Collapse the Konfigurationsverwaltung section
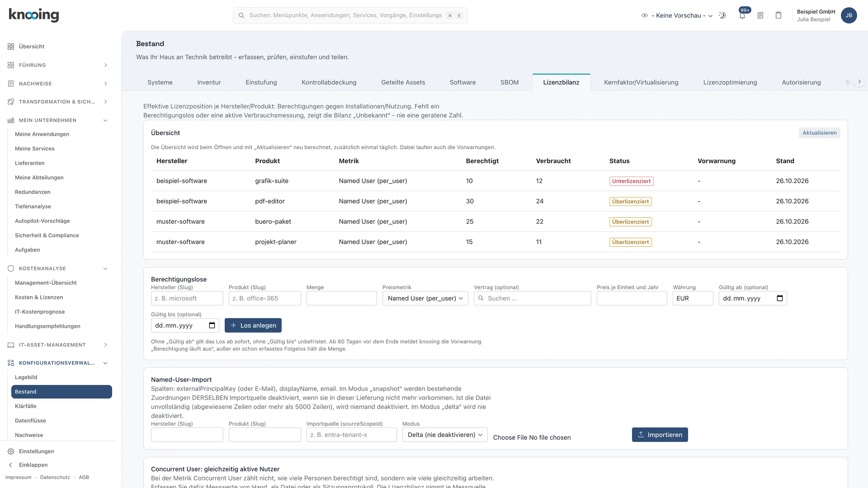Image resolution: width=868 pixels, height=488 pixels. [x=58, y=363]
